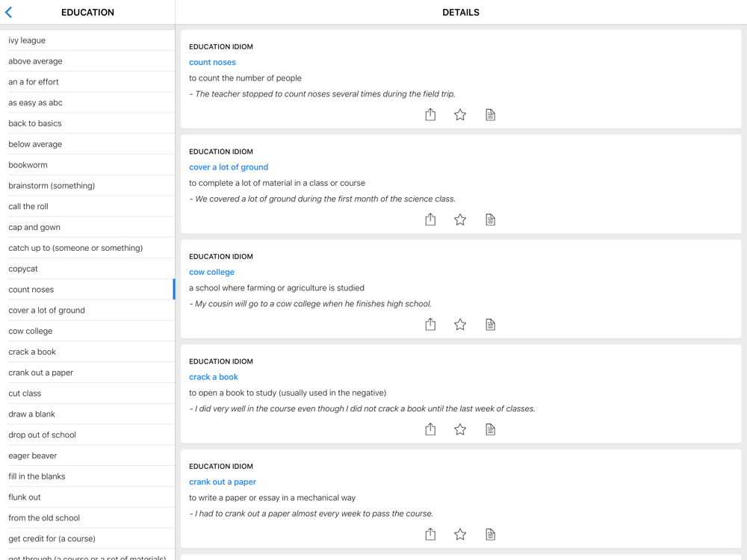Open the 'cover a lot of ground' title link
Screen dimensions: 747x560
229,167
